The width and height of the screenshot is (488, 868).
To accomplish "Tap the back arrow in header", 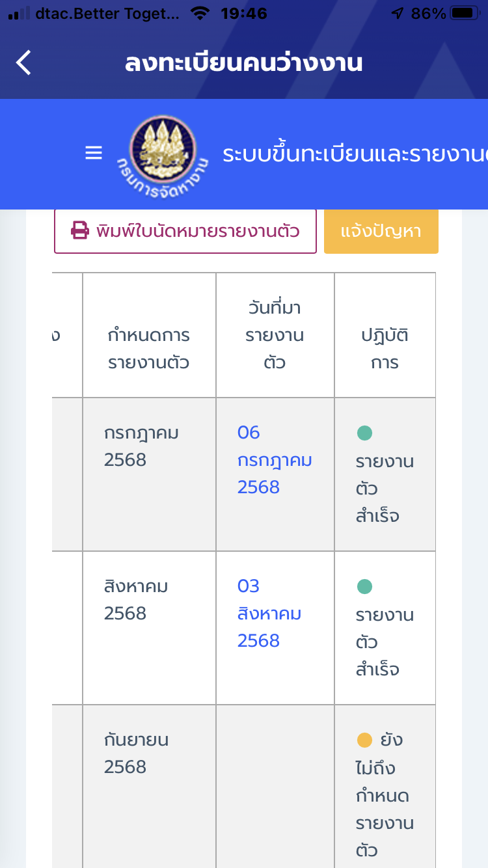I will pos(23,63).
